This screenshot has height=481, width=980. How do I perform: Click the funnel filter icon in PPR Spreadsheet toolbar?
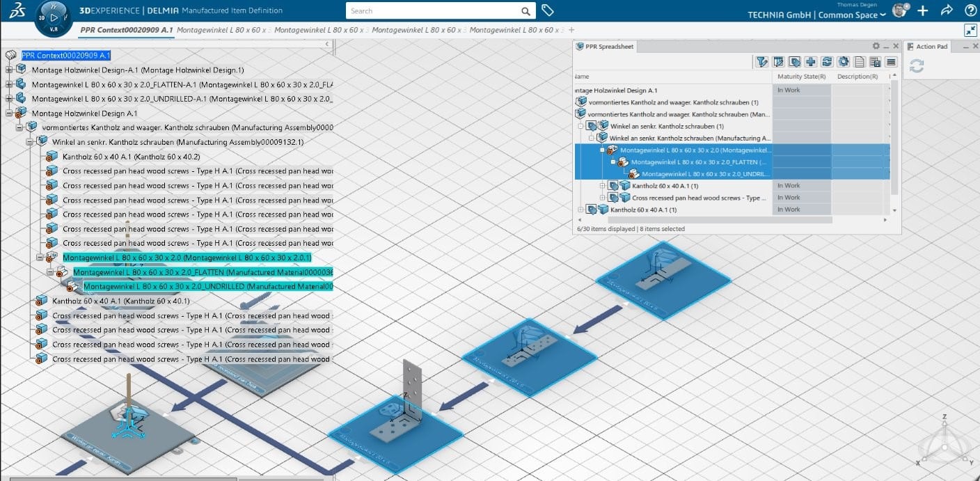pyautogui.click(x=762, y=62)
